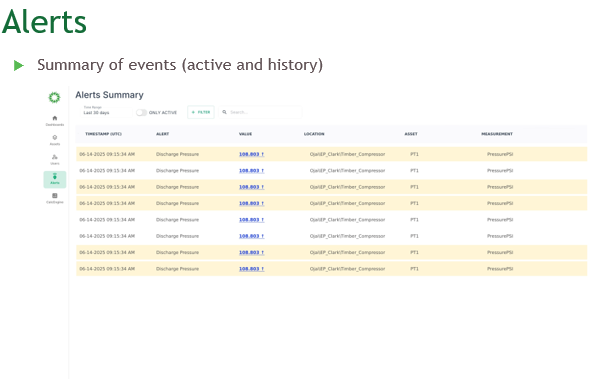The height and width of the screenshot is (379, 613).
Task: Open the 108.803 value link in fourth row
Action: point(251,203)
